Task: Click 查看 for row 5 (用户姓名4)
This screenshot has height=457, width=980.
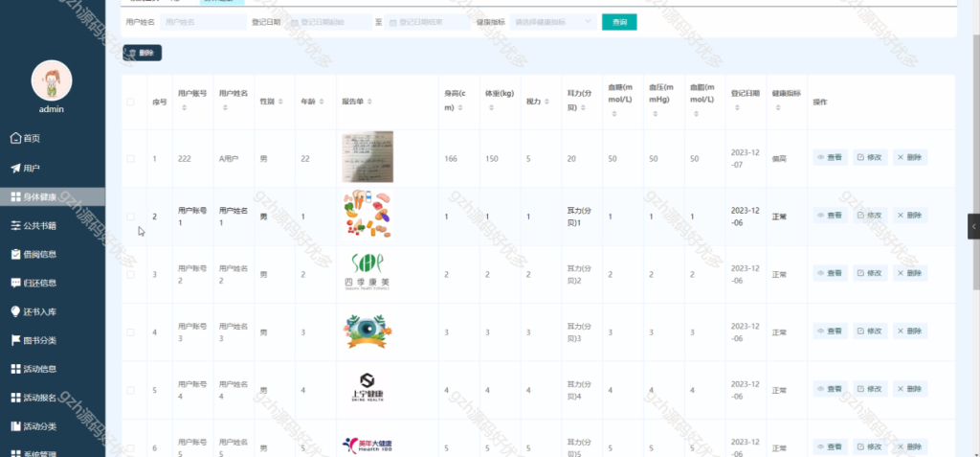Action: point(830,389)
